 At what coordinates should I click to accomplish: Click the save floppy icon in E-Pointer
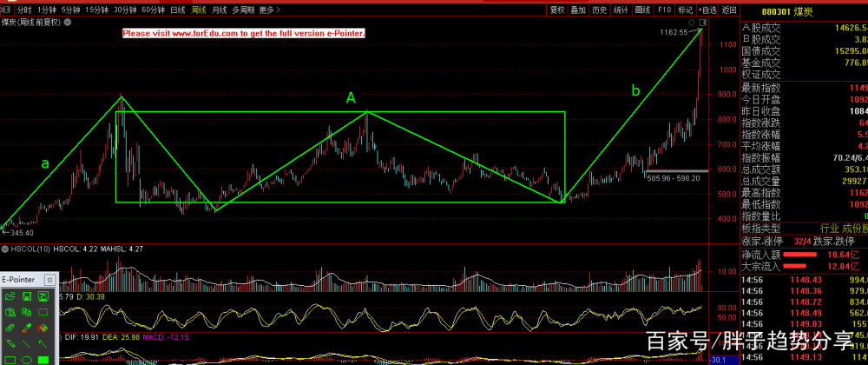click(x=27, y=296)
